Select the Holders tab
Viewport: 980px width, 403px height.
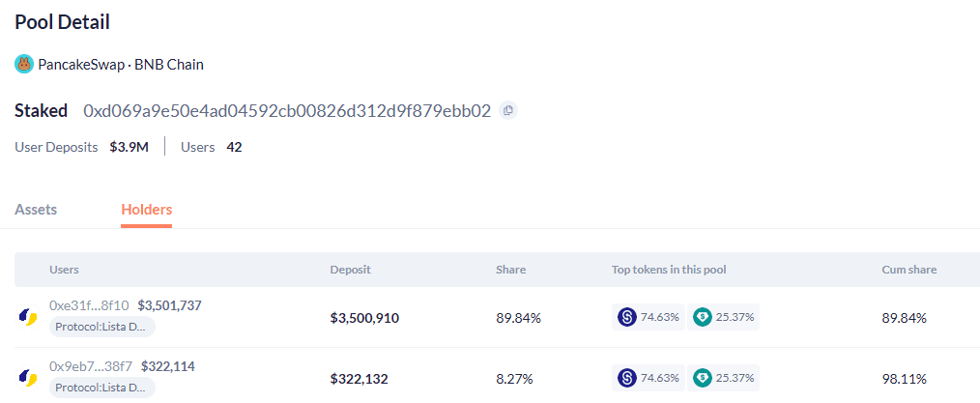[x=146, y=210]
